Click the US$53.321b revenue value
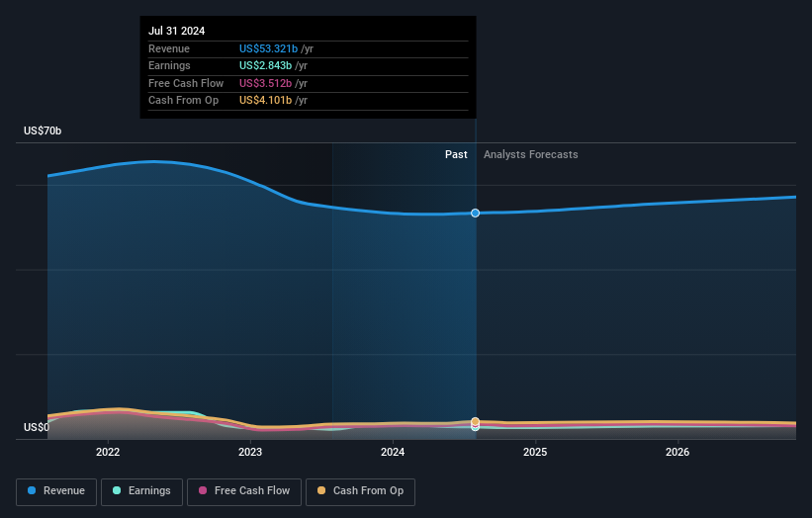The image size is (812, 518). point(268,48)
